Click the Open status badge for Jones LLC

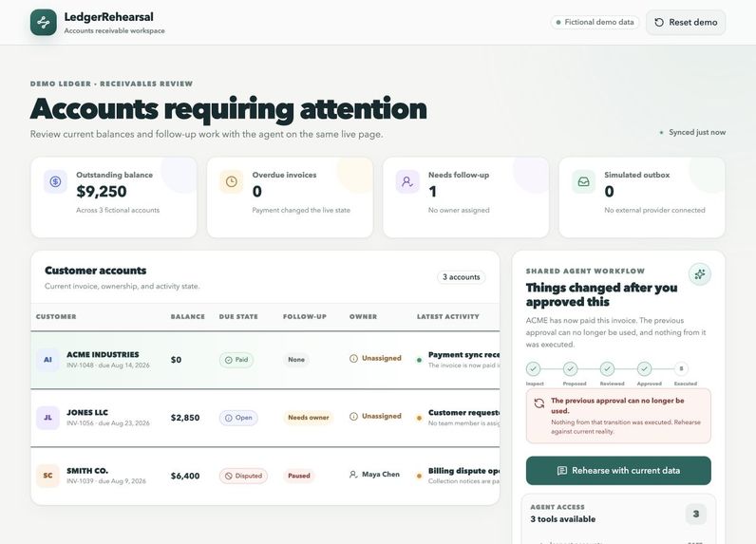(x=238, y=418)
